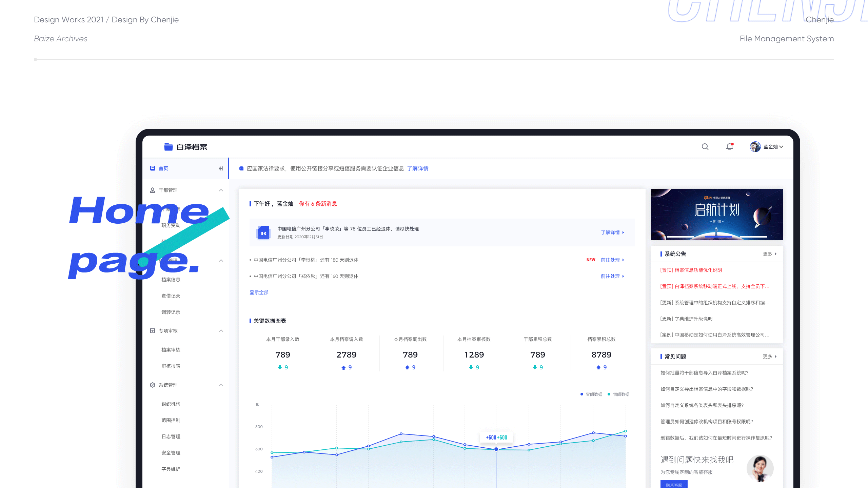868x488 pixels.
Task: Toggle 查阅数据 legend series
Action: [x=591, y=394]
